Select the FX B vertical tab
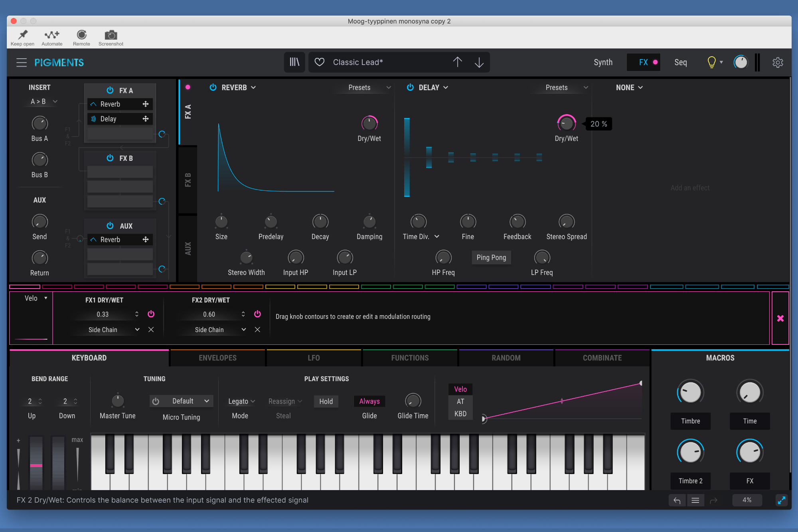Viewport: 798px width, 532px height. 188,180
